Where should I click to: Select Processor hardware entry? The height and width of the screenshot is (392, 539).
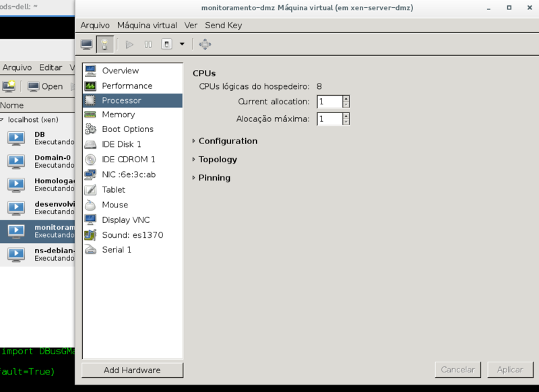point(133,100)
